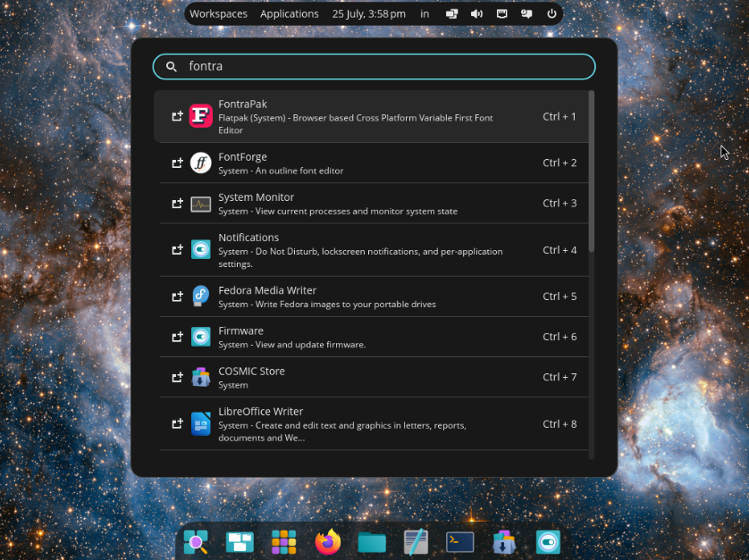Viewport: 749px width, 560px height.
Task: Select the FontraPak result title
Action: pos(242,104)
